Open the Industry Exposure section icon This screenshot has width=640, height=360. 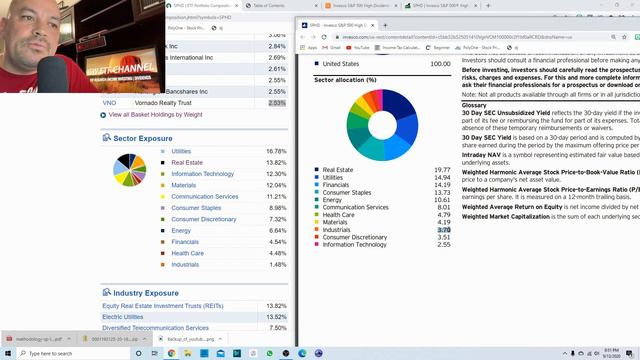coord(107,292)
